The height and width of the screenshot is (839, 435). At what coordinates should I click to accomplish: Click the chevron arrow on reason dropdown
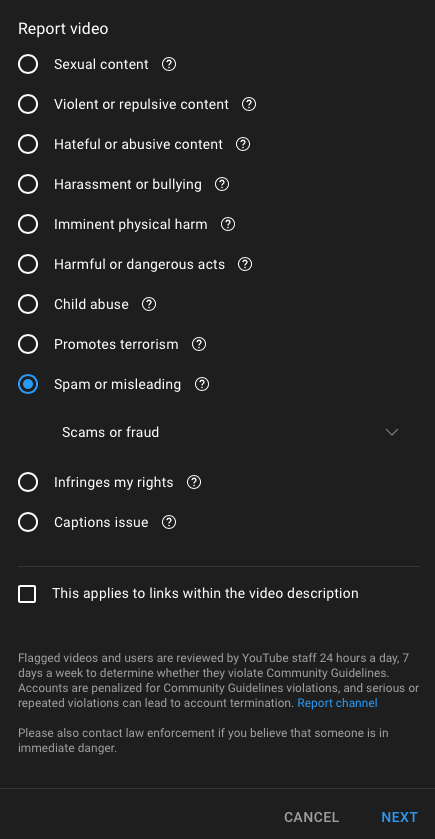pyautogui.click(x=392, y=432)
